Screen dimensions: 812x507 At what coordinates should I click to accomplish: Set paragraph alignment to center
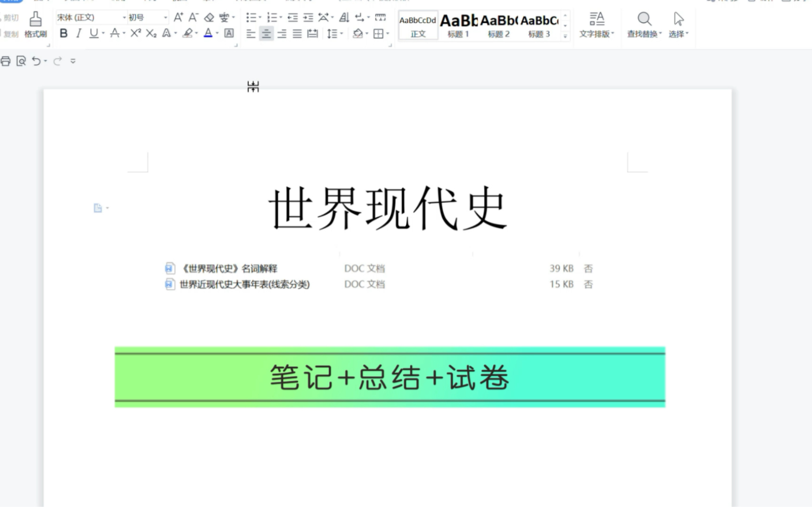[x=266, y=34]
